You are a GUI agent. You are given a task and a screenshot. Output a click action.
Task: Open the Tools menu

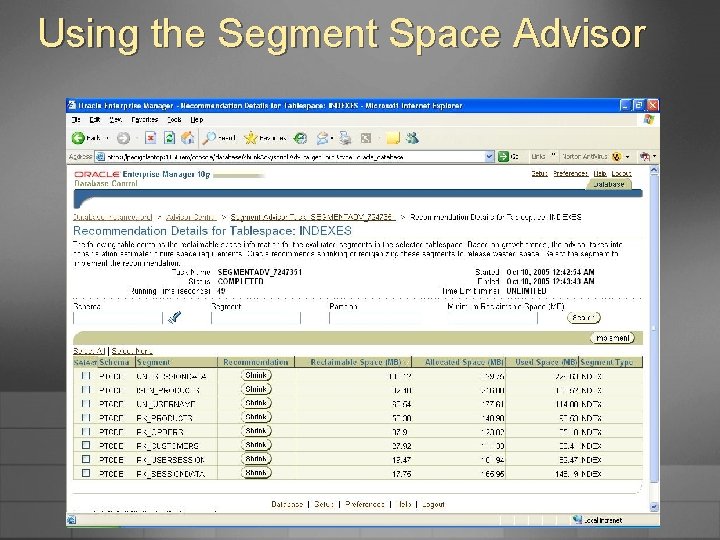coord(174,120)
